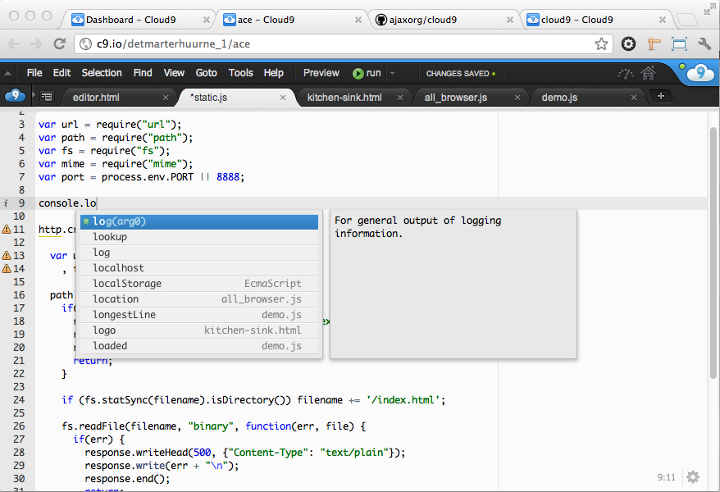Select loaded autocomplete suggestion
Screen dimensions: 720x492
(199, 346)
